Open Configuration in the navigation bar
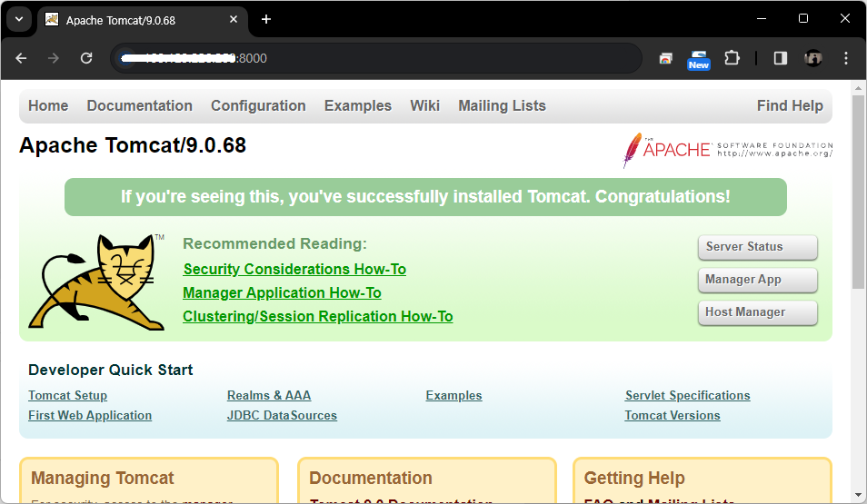867x504 pixels. 258,105
